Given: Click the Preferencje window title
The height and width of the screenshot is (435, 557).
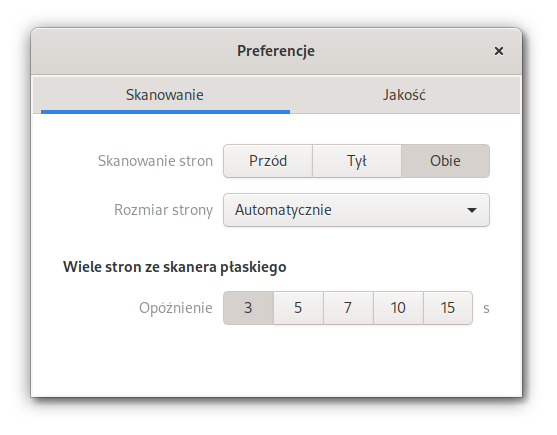Looking at the screenshot, I should [276, 51].
